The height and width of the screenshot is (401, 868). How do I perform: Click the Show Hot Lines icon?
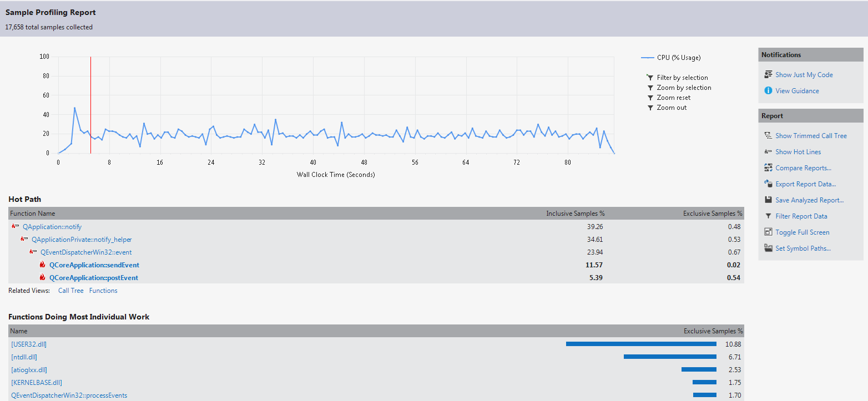768,151
